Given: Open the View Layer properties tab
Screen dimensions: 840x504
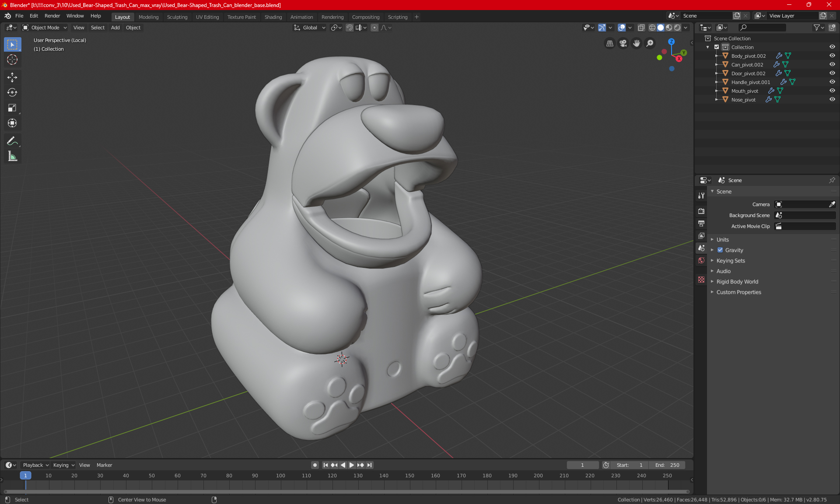Looking at the screenshot, I should [x=701, y=236].
